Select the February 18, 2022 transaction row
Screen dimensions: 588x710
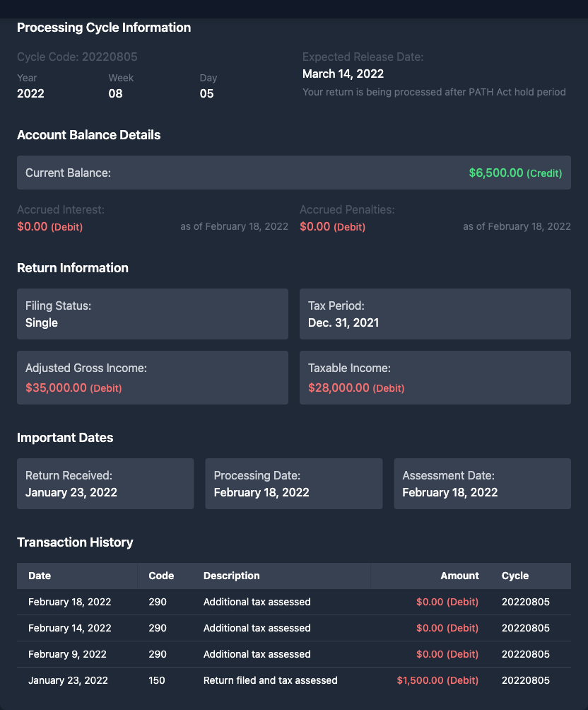click(x=293, y=602)
